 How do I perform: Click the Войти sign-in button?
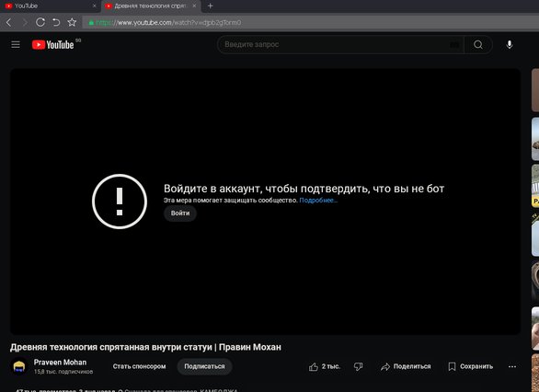click(180, 213)
